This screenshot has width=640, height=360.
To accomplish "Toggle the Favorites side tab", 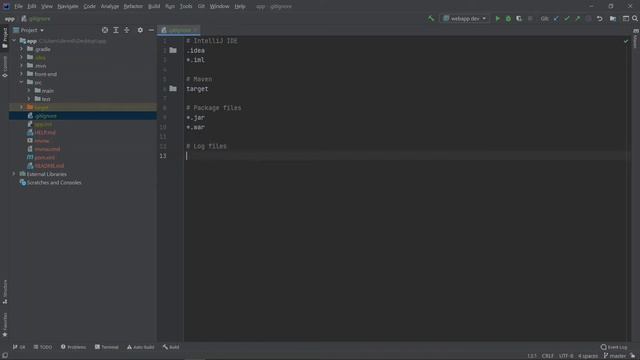I will [x=4, y=324].
